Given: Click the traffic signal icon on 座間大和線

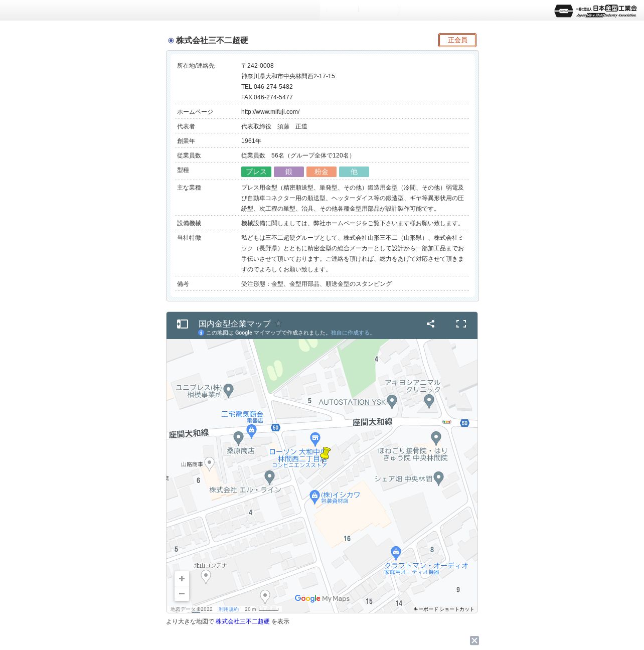Looking at the screenshot, I should tap(447, 422).
